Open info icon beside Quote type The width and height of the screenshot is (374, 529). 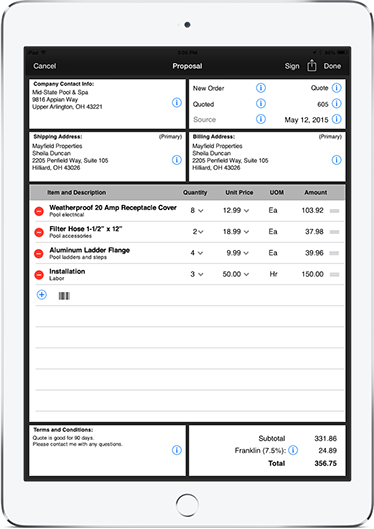337,88
